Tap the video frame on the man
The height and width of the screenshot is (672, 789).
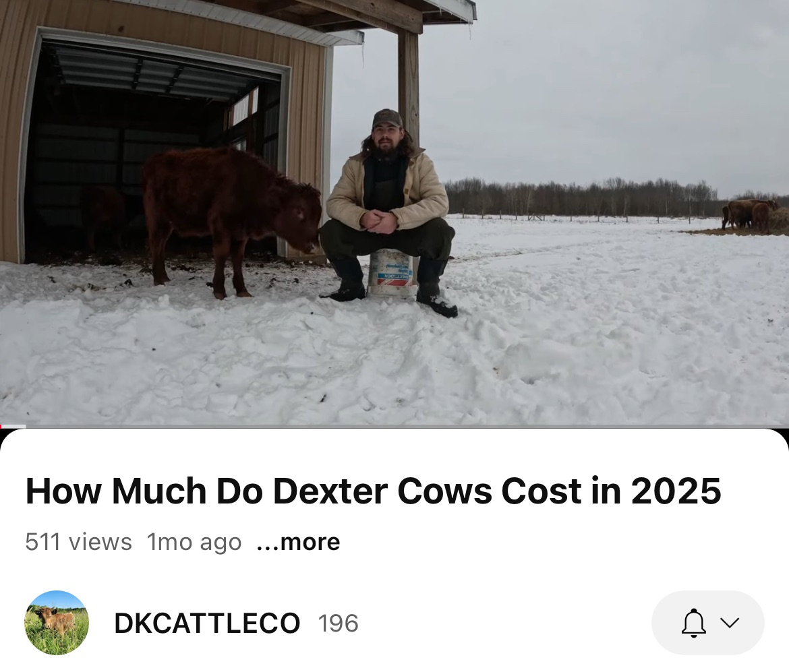tap(386, 211)
